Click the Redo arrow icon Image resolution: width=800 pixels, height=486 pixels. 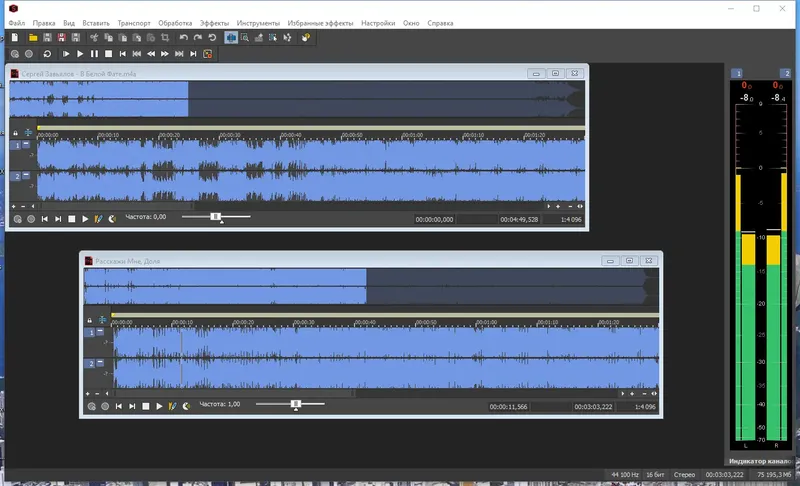coord(198,37)
